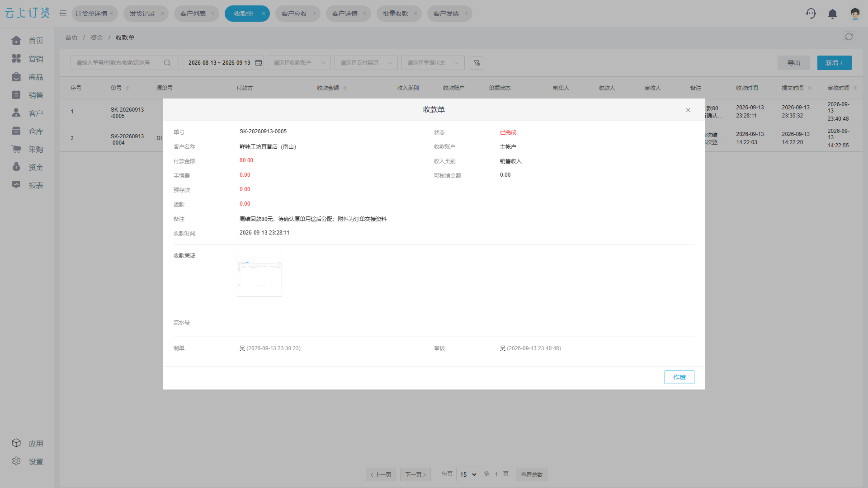Expand 请选择收款账户 dropdown
The image size is (868, 488).
pyautogui.click(x=299, y=63)
